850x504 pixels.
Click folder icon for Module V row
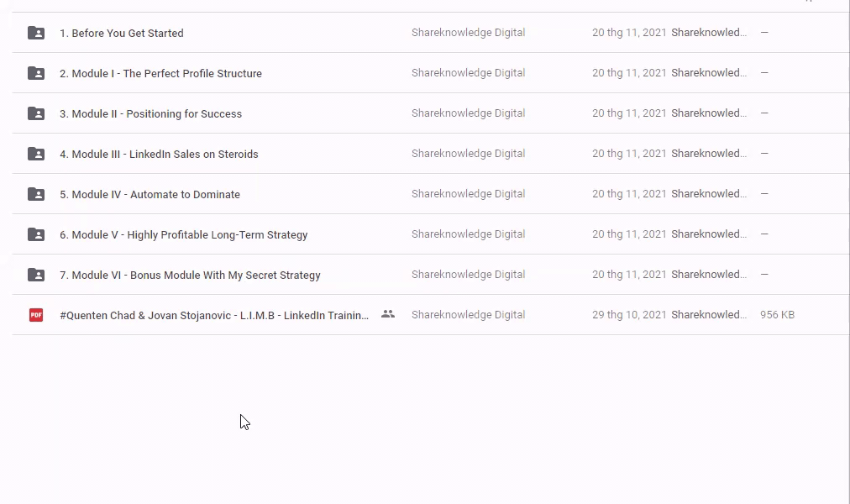36,234
